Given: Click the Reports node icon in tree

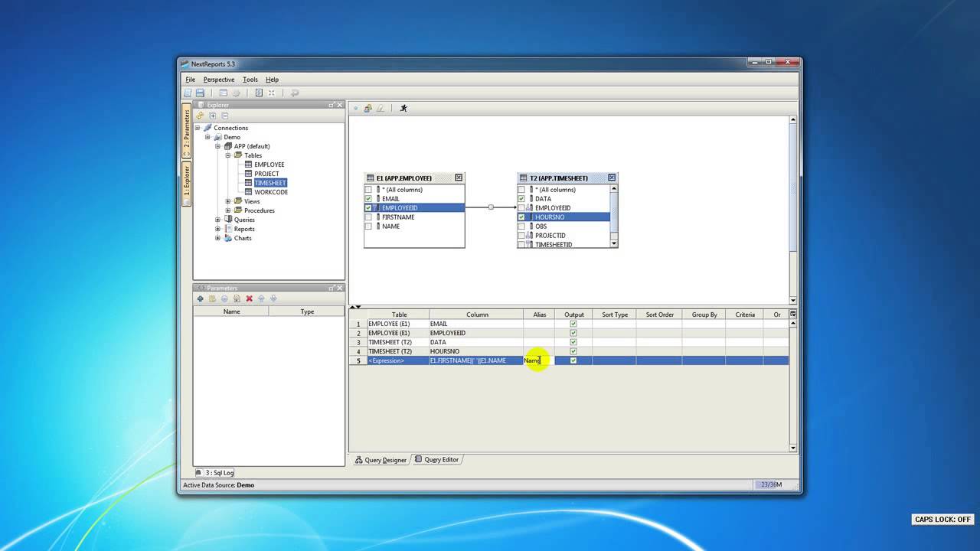Looking at the screenshot, I should tap(228, 229).
